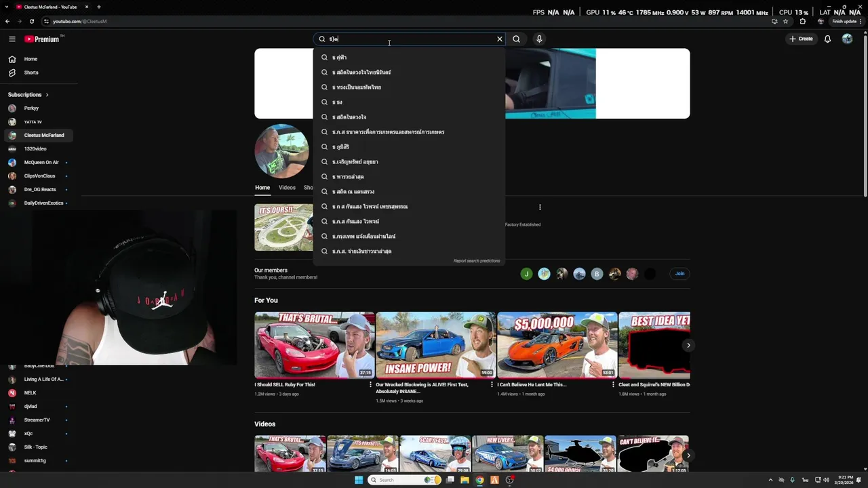The height and width of the screenshot is (488, 868).
Task: Open the YouTube hamburger guide menu
Action: [x=12, y=39]
